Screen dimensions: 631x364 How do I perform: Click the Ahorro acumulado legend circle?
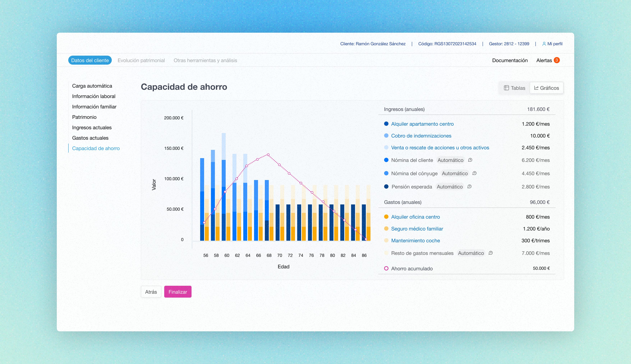point(386,268)
